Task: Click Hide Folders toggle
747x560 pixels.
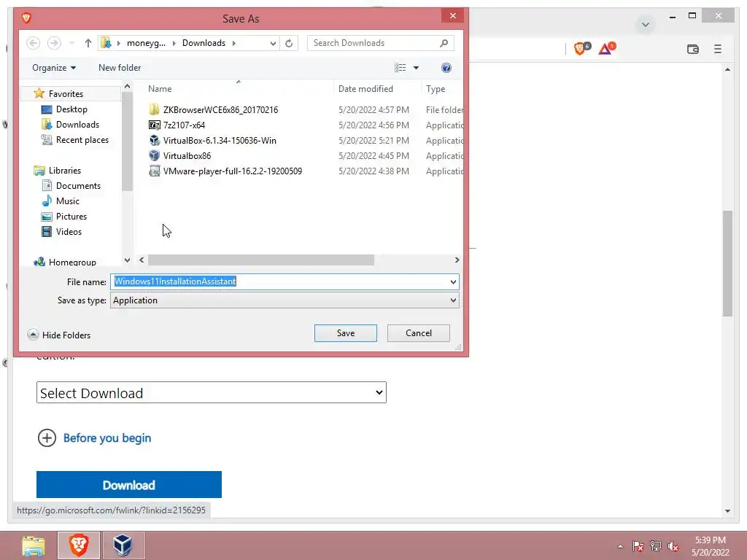Action: click(59, 335)
